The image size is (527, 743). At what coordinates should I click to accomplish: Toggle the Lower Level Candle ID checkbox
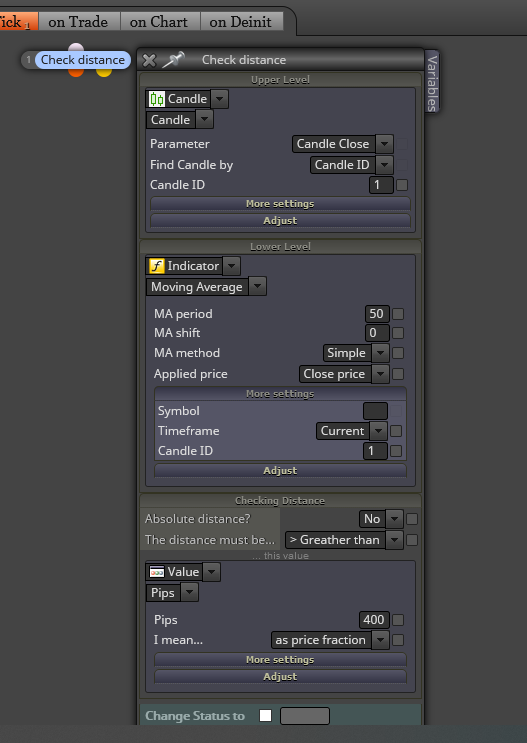(396, 451)
